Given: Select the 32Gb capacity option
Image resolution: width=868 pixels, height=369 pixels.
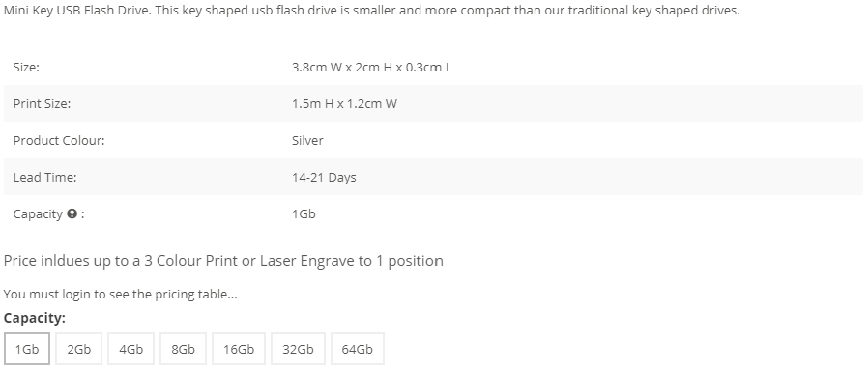Looking at the screenshot, I should [x=298, y=349].
